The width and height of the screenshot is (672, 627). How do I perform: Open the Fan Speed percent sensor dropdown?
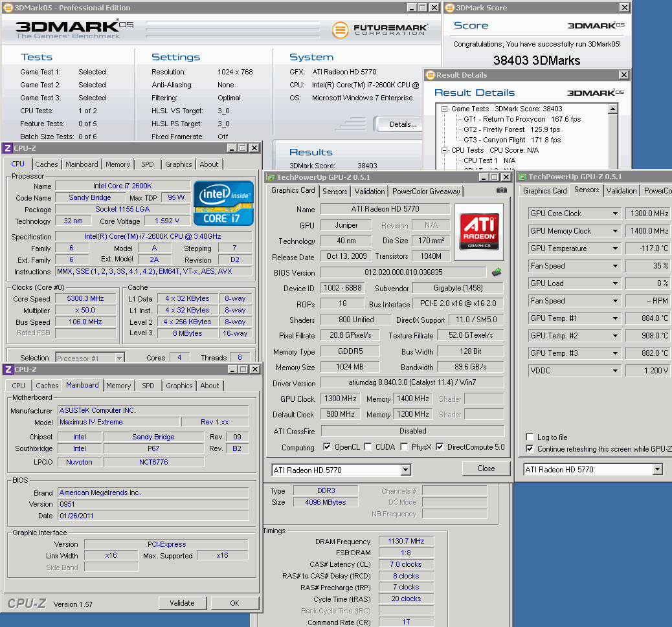click(x=615, y=266)
